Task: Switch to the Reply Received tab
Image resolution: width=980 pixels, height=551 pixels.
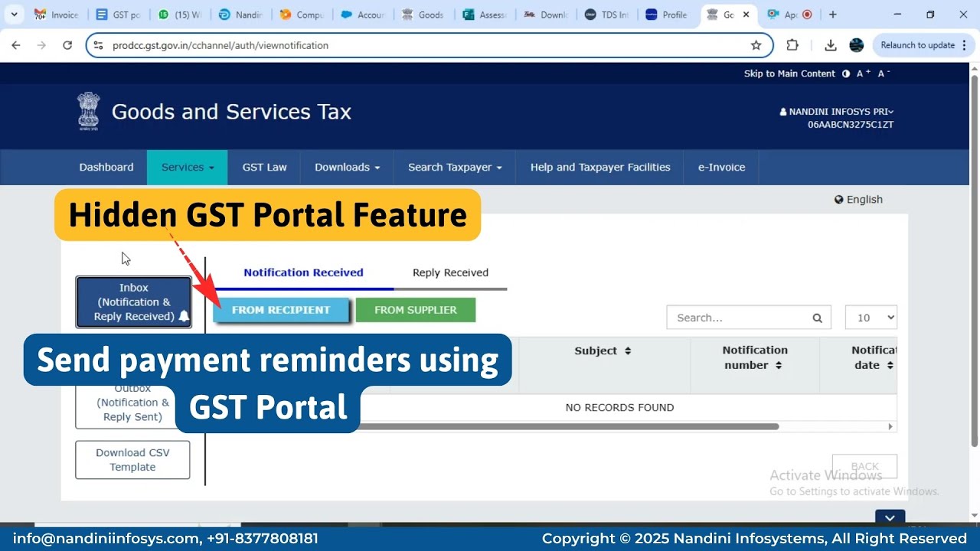Action: [450, 272]
